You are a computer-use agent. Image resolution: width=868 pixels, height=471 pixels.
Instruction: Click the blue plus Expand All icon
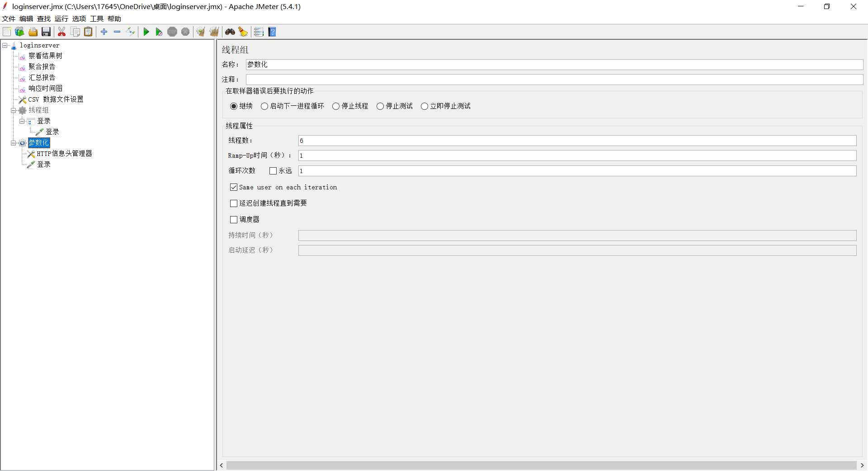point(104,32)
